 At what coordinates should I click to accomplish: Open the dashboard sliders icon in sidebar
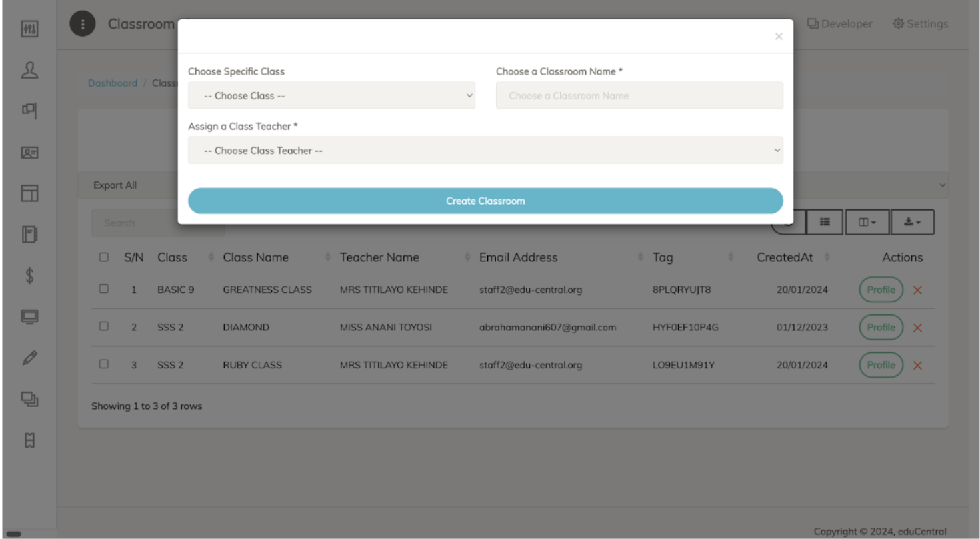pyautogui.click(x=29, y=29)
